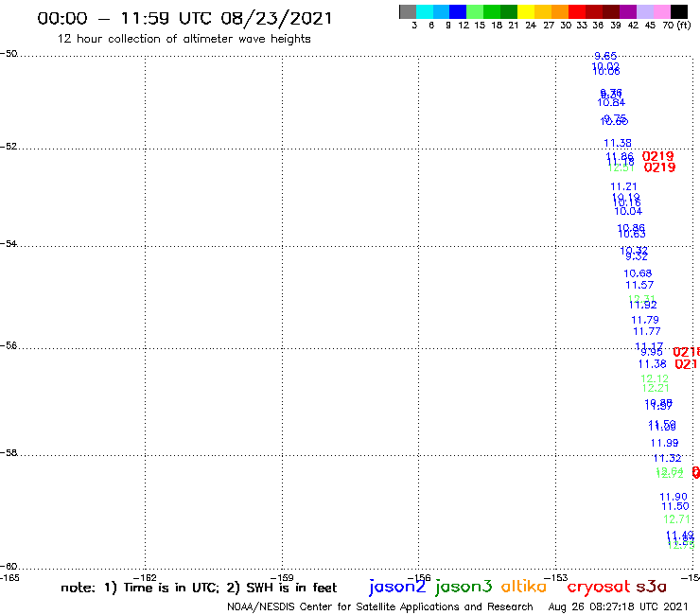The width and height of the screenshot is (700, 615).
Task: Click the note 'Time is in UTC; SWH is in feet'
Action: click(x=199, y=588)
